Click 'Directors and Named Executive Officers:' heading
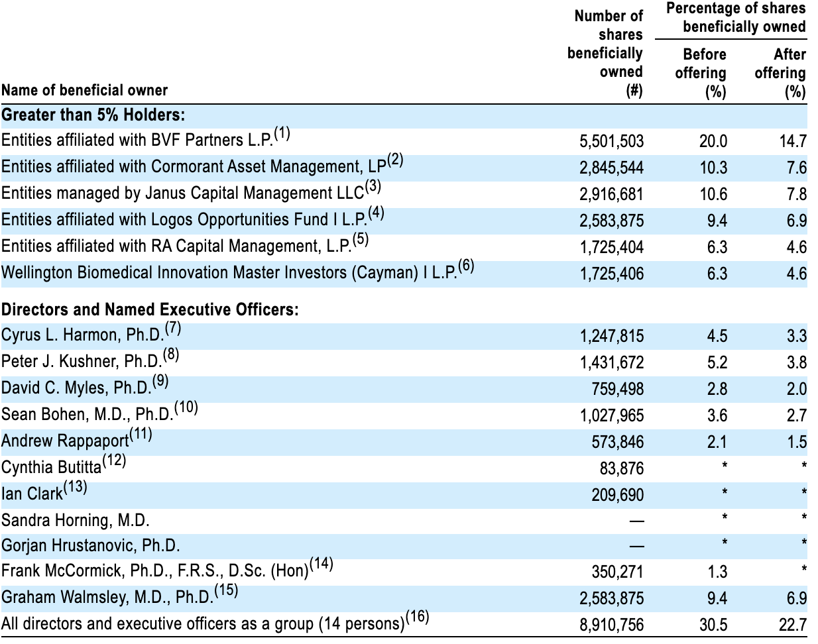The height and width of the screenshot is (644, 818). [150, 310]
